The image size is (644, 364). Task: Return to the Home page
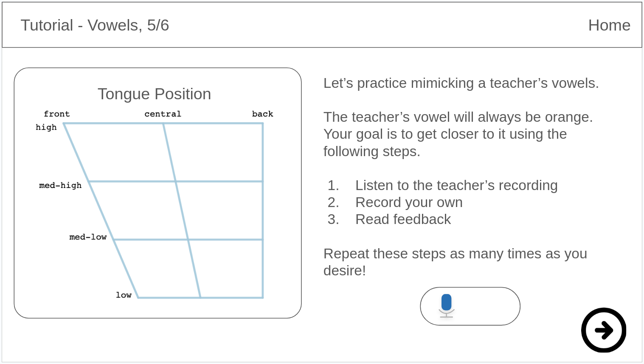(x=609, y=25)
